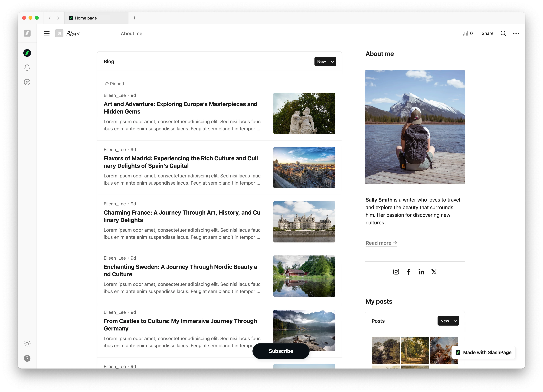543x392 pixels.
Task: Open the first painting in Posts
Action: (386, 350)
